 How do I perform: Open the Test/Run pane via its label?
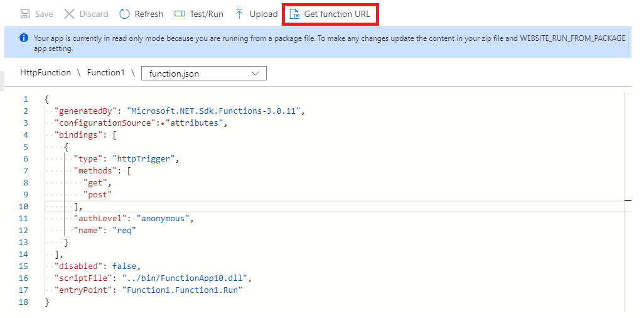tap(206, 14)
